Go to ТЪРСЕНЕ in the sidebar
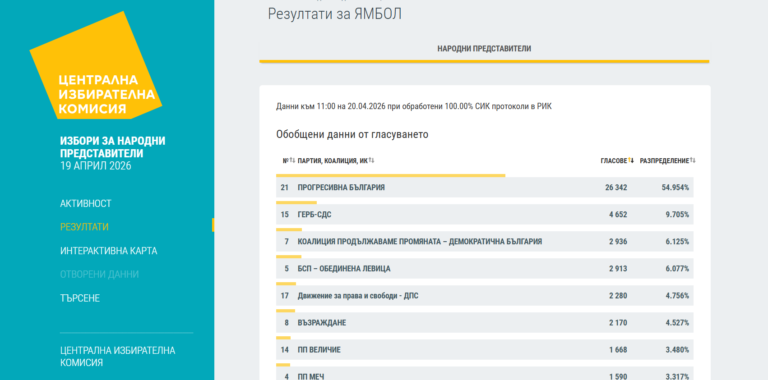Image resolution: width=768 pixels, height=380 pixels. 80,298
